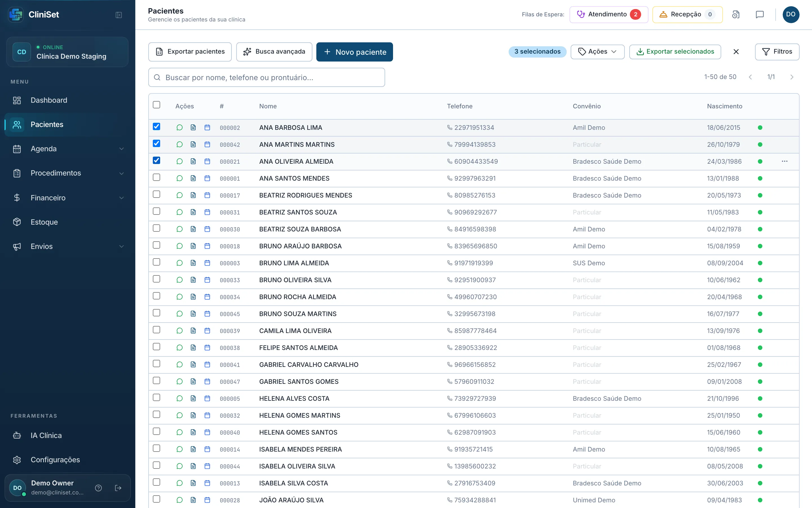812x508 pixels.
Task: Select ANA SANTOS MENDES row checkbox
Action: tap(156, 178)
